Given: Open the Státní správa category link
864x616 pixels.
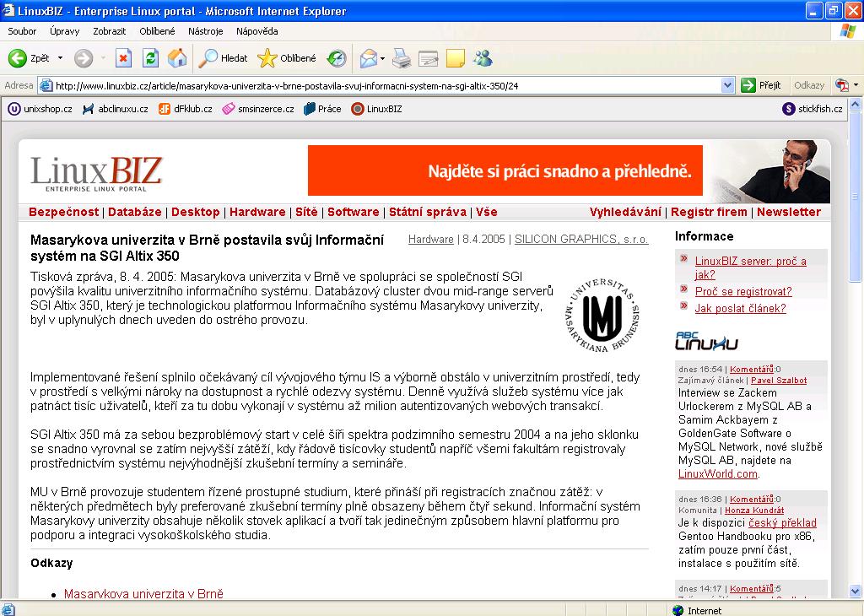Looking at the screenshot, I should (x=428, y=212).
